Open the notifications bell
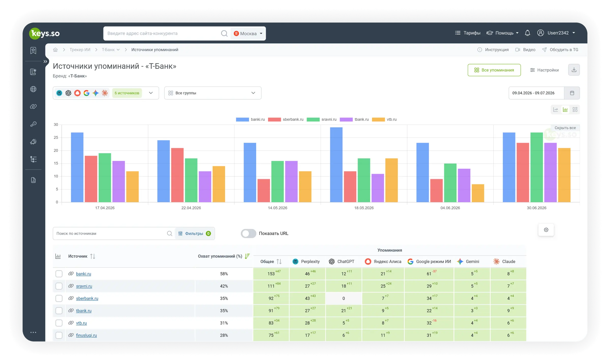This screenshot has height=364, width=610. (527, 33)
